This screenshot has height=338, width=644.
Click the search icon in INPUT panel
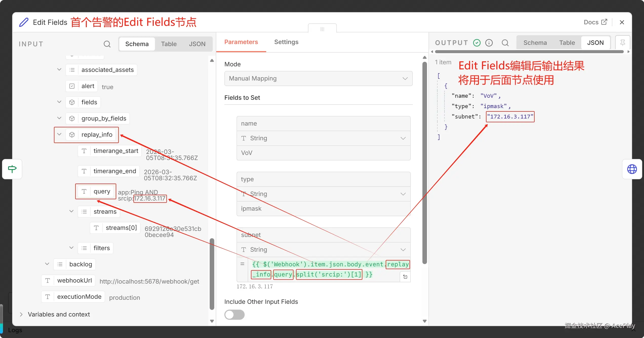pyautogui.click(x=107, y=44)
